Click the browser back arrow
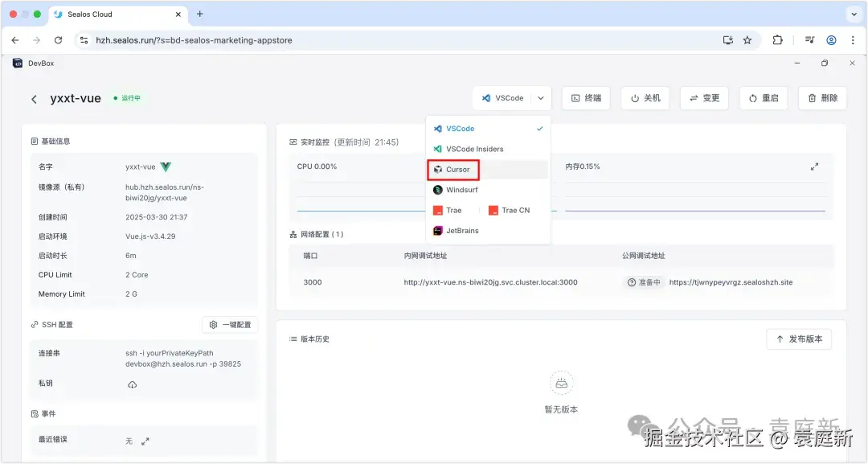 15,40
